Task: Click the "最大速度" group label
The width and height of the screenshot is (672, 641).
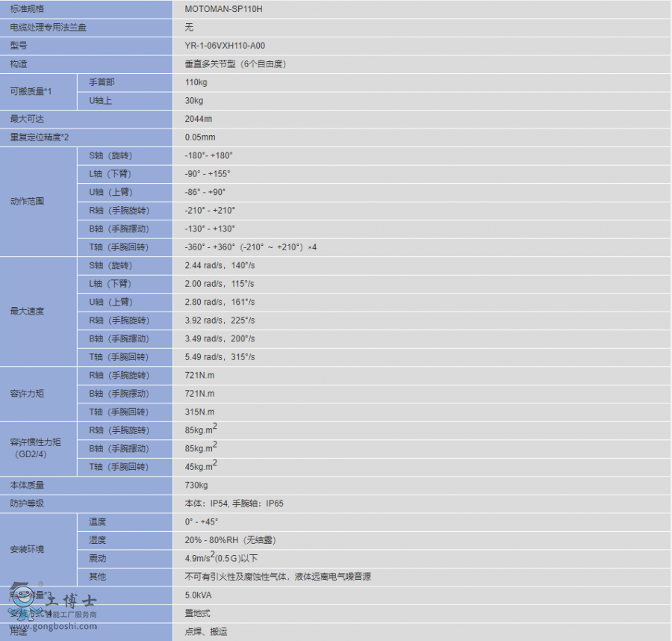Action: click(x=27, y=311)
